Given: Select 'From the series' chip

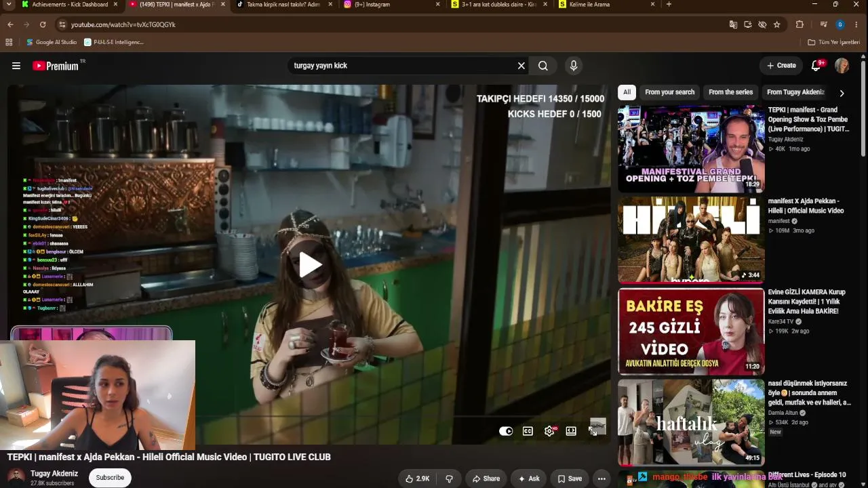Looking at the screenshot, I should 730,92.
